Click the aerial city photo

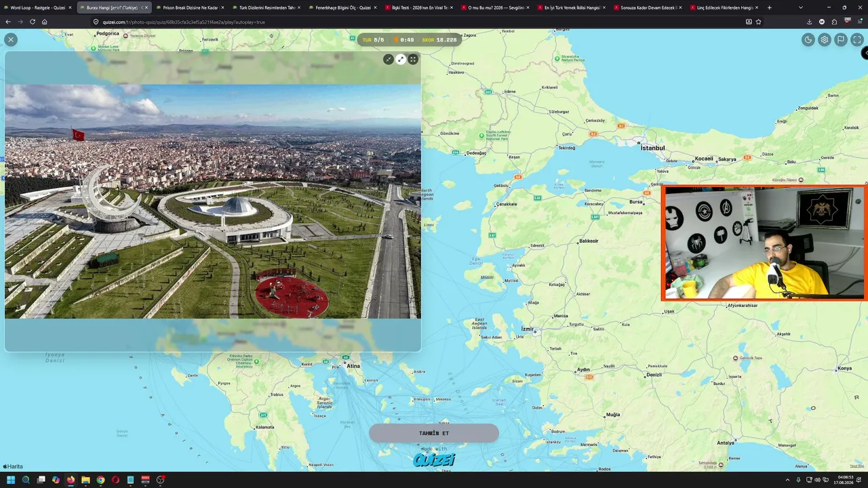tap(213, 201)
